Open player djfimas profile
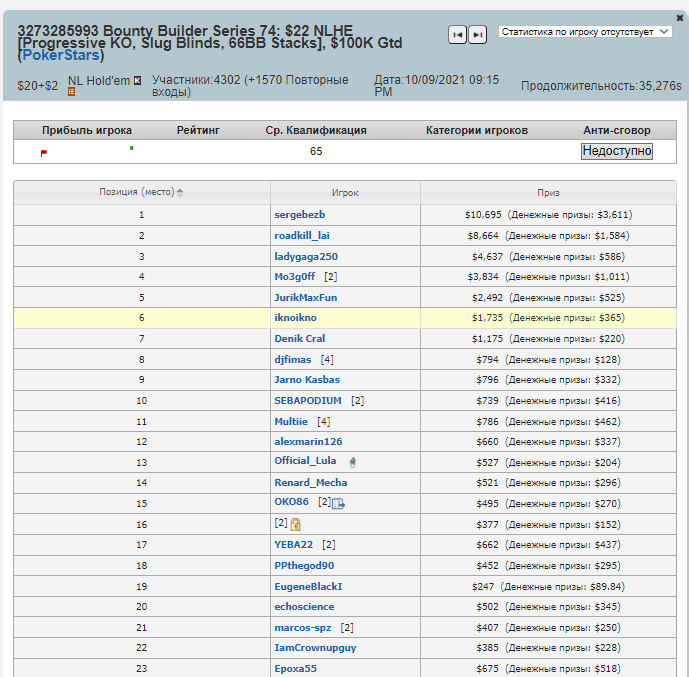The width and height of the screenshot is (689, 677). point(293,360)
